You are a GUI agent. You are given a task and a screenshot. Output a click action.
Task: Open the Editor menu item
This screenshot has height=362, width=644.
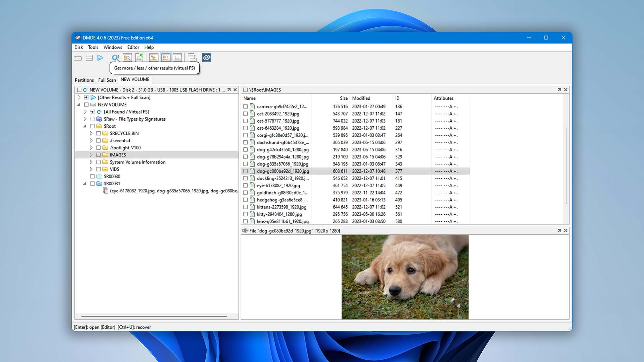click(x=133, y=47)
